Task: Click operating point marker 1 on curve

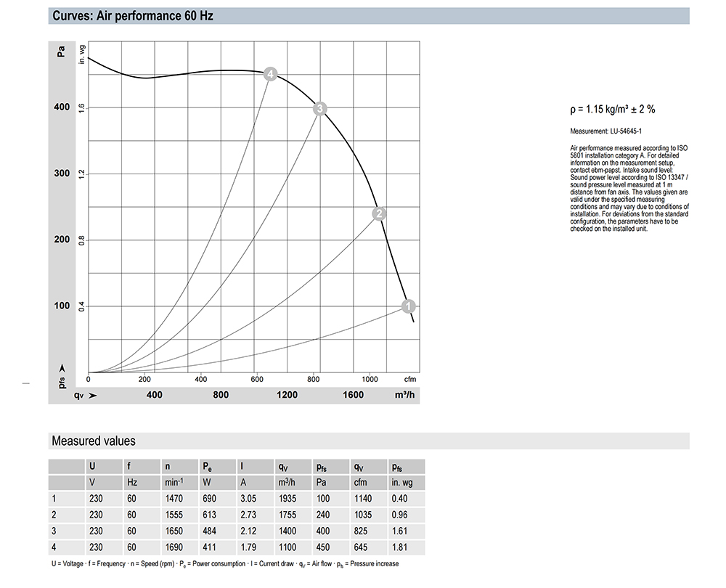Action: 408,306
